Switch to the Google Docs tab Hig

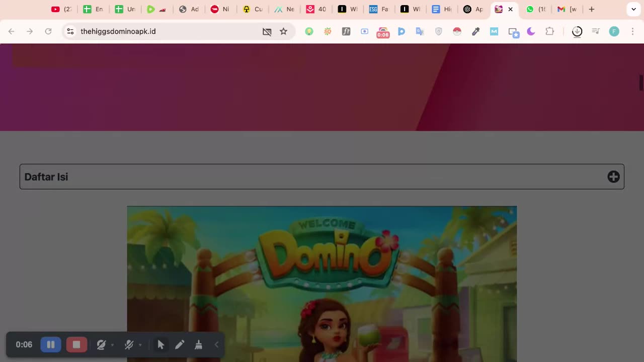[x=441, y=9]
